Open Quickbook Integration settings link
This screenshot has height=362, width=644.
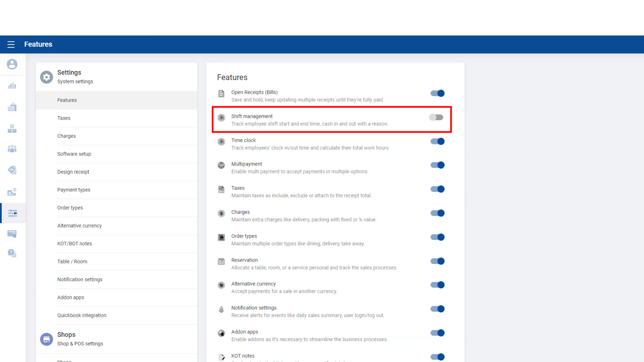coord(82,315)
